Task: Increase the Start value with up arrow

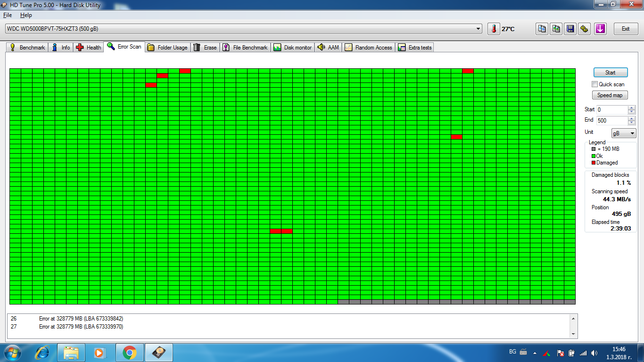Action: [632, 107]
